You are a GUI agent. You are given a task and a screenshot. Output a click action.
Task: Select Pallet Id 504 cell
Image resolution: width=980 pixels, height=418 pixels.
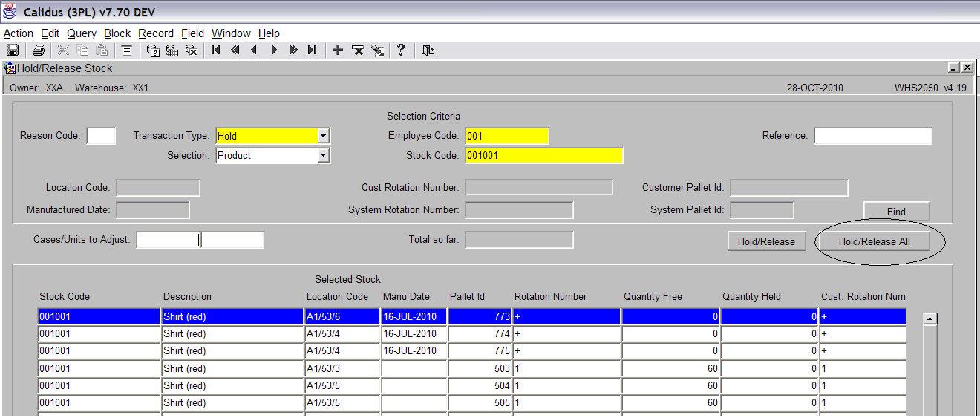tap(480, 386)
